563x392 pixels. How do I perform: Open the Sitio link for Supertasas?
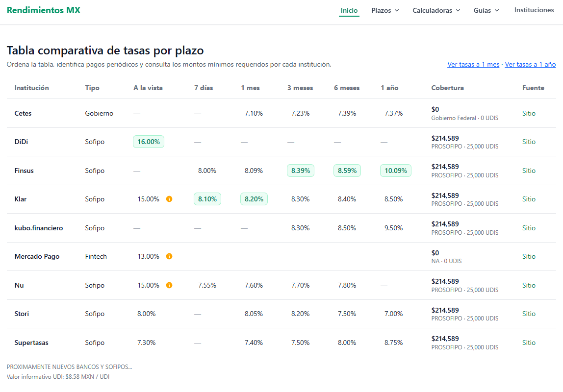529,343
